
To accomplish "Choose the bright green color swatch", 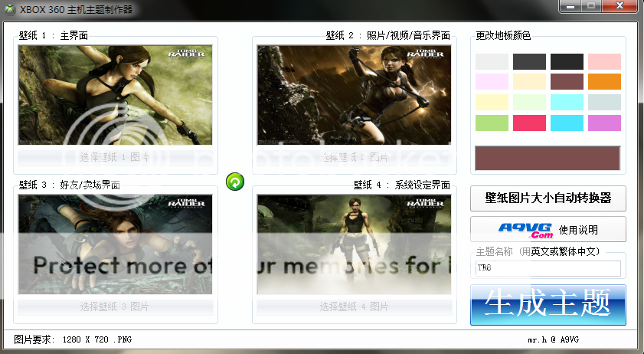I will coord(492,123).
